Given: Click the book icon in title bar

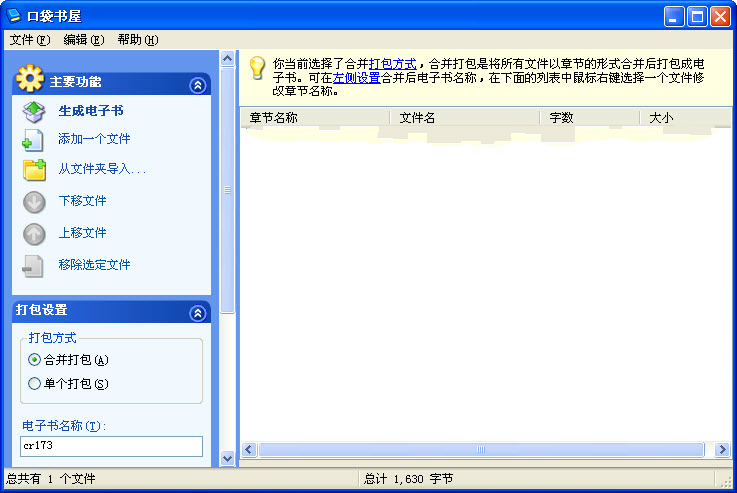Looking at the screenshot, I should (14, 16).
